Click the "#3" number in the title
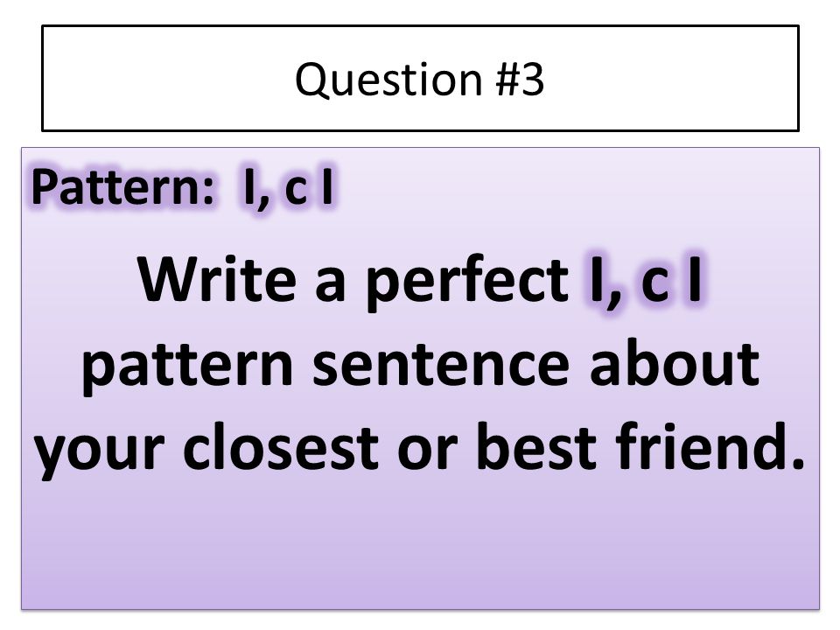This screenshot has width=840, height=630. [520, 80]
